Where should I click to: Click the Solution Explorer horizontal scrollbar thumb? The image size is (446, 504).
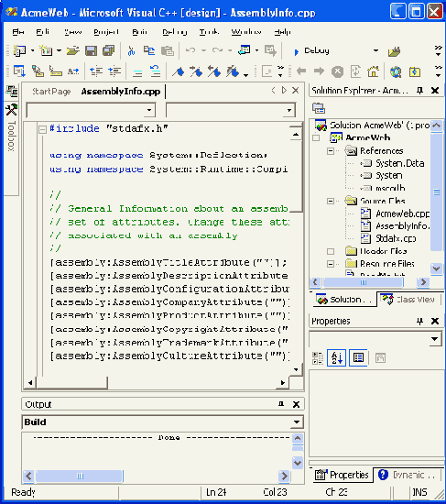[x=363, y=282]
